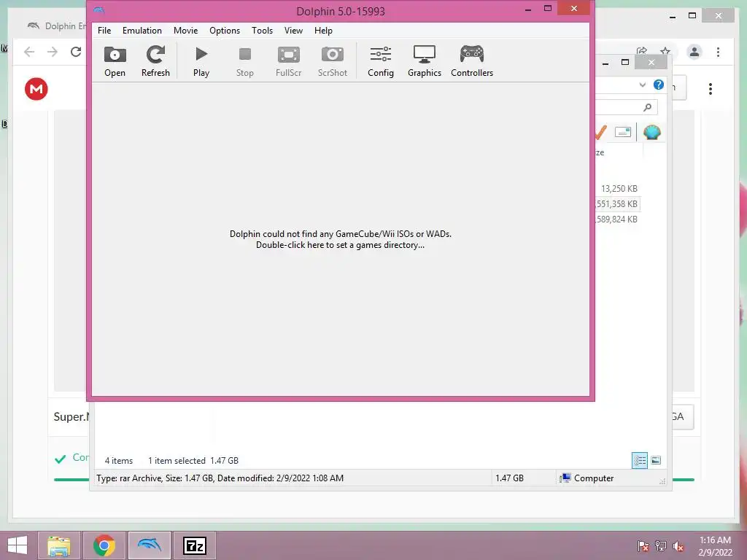This screenshot has width=747, height=560.
Task: Reload the page in Chrome
Action: click(x=76, y=52)
